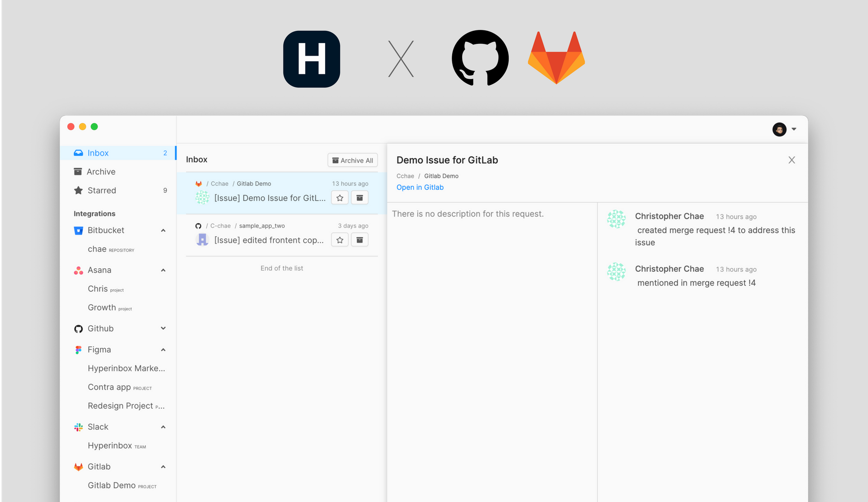Image resolution: width=868 pixels, height=502 pixels.
Task: Click the Slack logo icon
Action: point(78,427)
